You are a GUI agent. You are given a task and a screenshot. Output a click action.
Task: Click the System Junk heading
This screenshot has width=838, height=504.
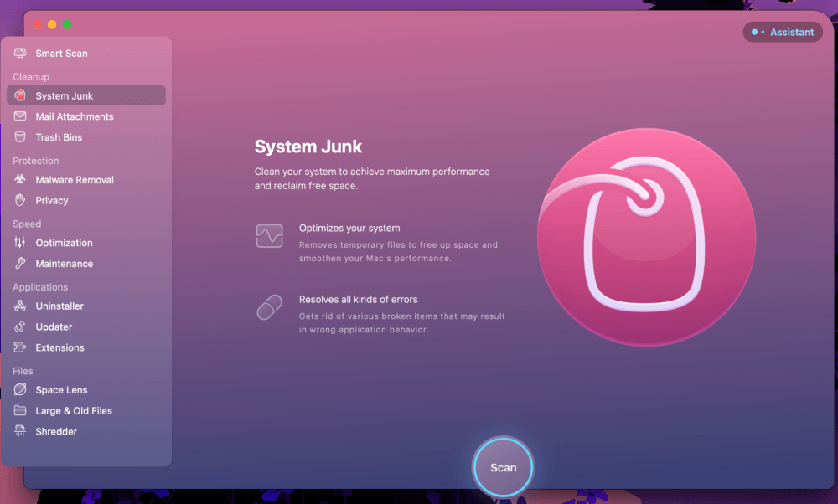click(308, 147)
